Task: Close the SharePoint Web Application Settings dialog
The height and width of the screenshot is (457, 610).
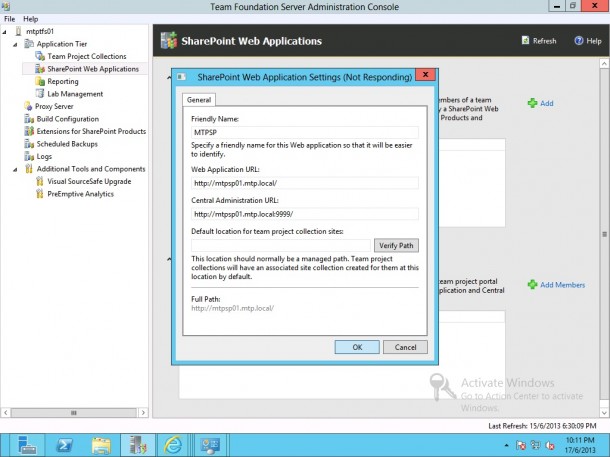Action: 425,74
